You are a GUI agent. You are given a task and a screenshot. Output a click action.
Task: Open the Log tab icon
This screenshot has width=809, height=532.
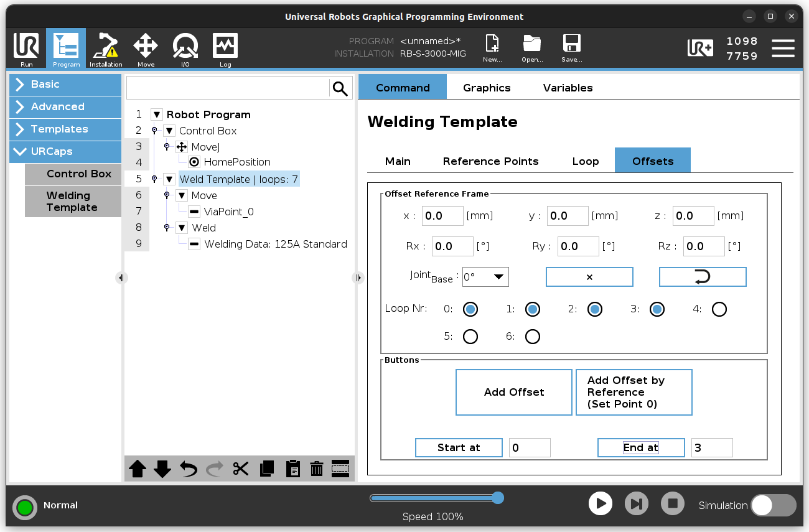tap(225, 49)
